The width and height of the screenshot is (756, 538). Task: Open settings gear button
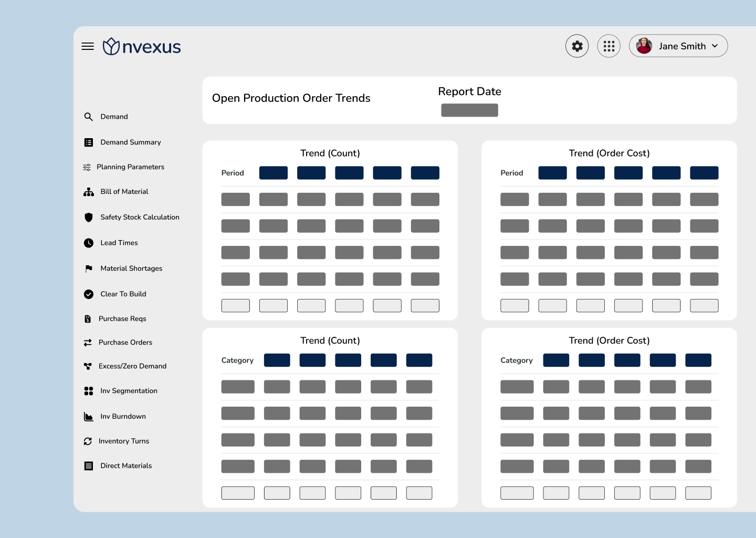point(577,46)
